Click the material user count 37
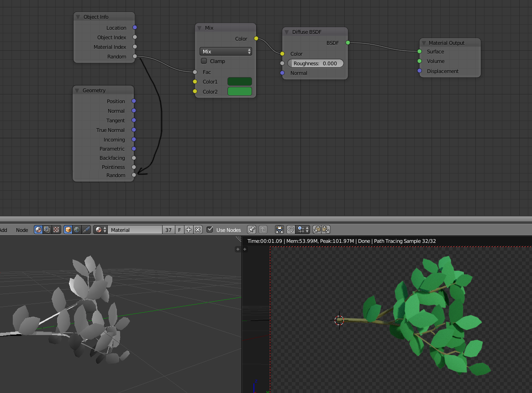532x393 pixels. (x=169, y=230)
